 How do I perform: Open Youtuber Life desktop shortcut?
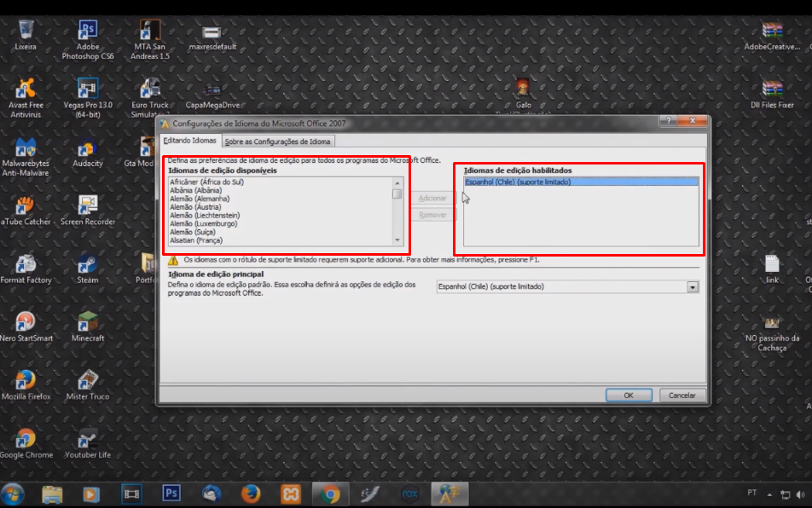88,444
